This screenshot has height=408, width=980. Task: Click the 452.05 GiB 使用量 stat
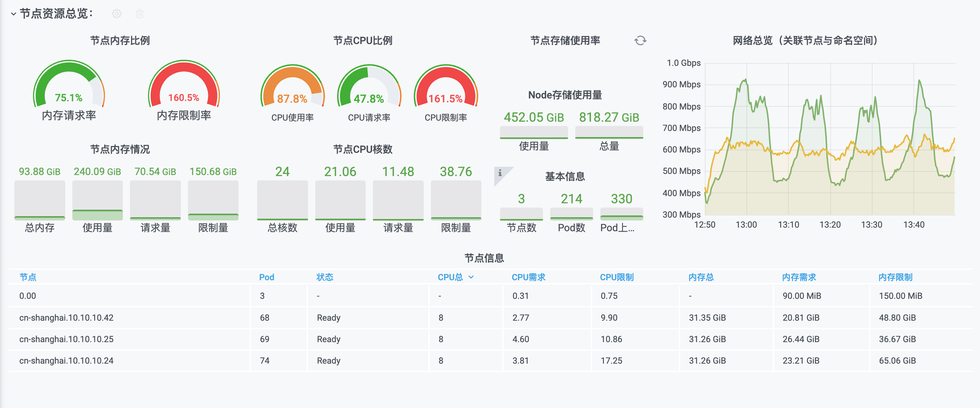point(533,117)
